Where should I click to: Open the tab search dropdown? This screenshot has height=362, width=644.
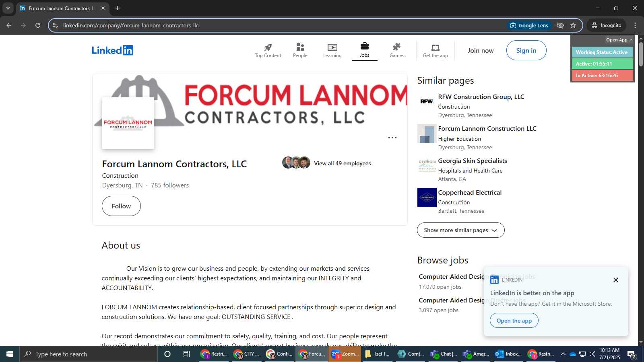(8, 8)
